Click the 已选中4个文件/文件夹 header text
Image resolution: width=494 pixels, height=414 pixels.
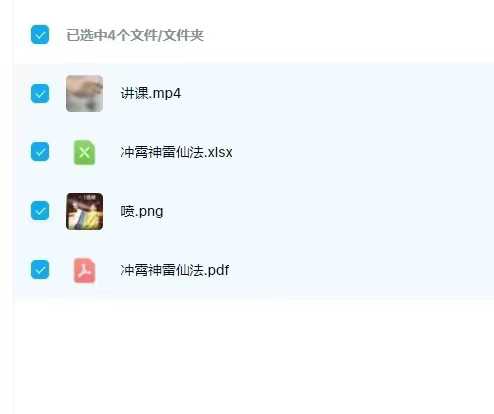(135, 35)
